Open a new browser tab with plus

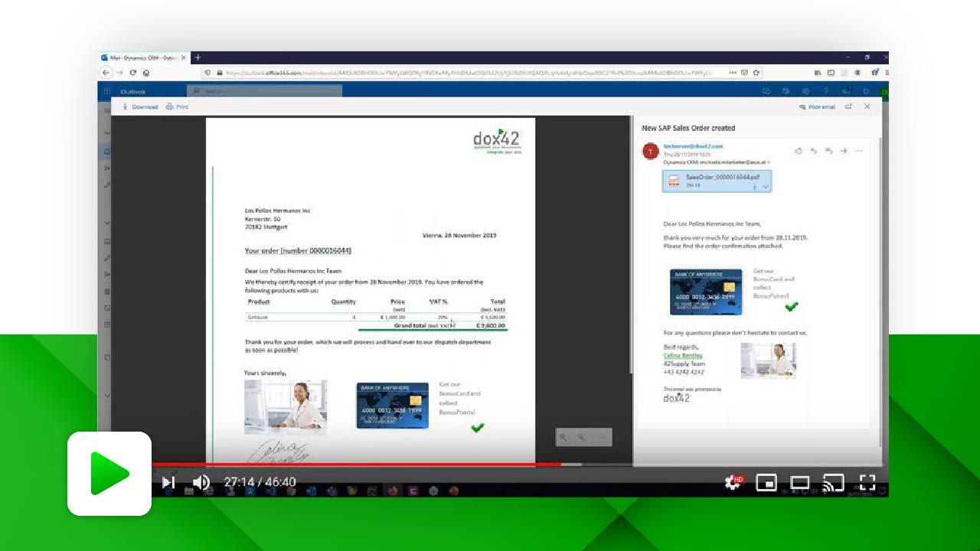[x=198, y=57]
